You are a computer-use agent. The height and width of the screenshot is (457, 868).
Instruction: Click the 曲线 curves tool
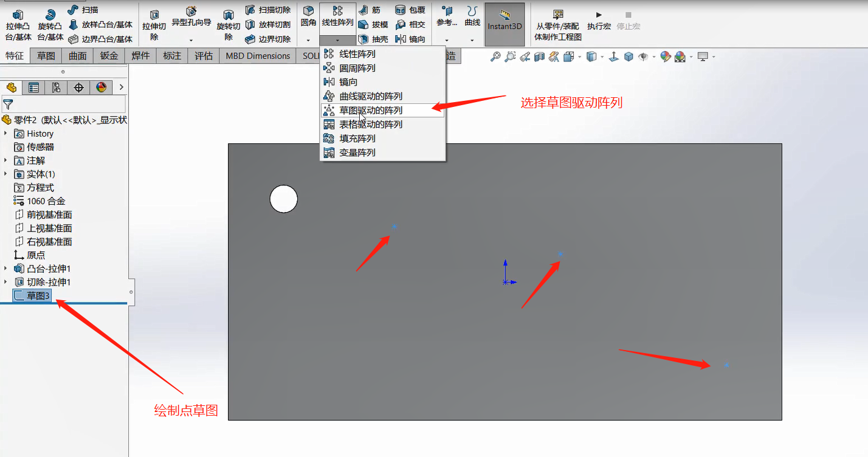click(x=472, y=17)
